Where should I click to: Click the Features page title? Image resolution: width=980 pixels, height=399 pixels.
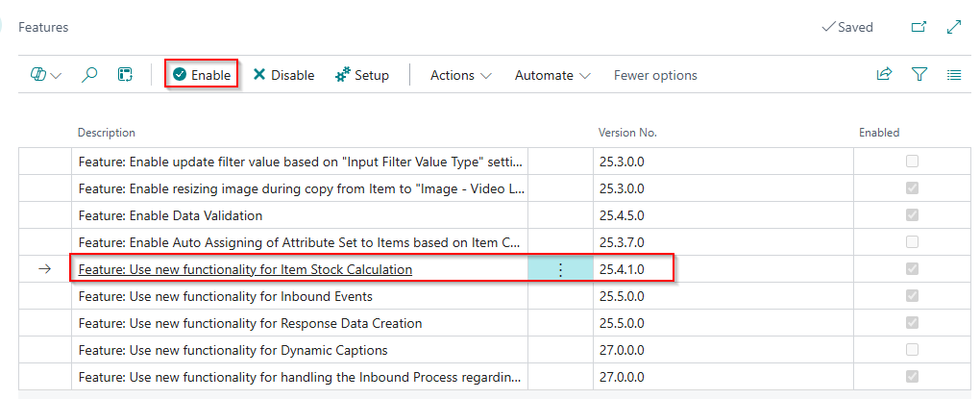(43, 27)
